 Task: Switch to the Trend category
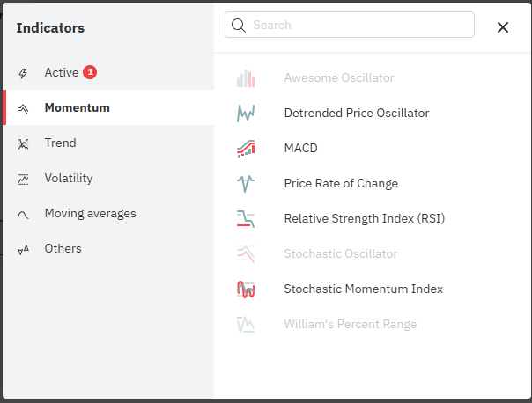(x=60, y=143)
